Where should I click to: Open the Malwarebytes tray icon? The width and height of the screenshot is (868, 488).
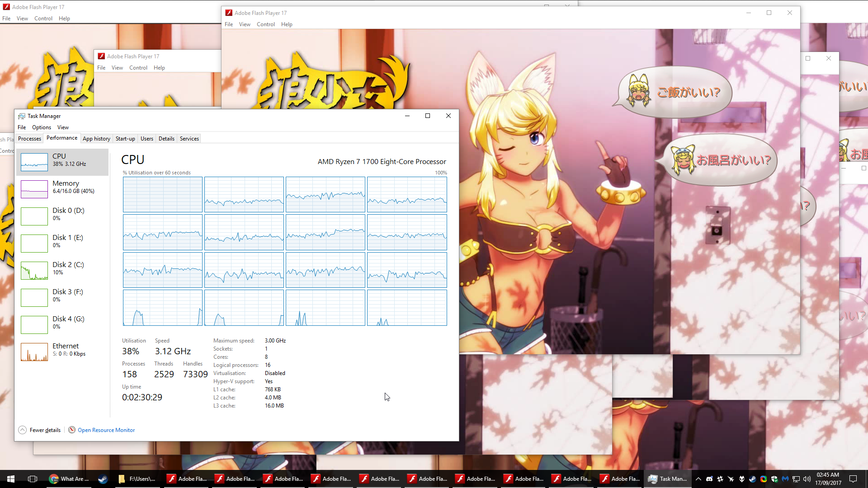(x=785, y=479)
